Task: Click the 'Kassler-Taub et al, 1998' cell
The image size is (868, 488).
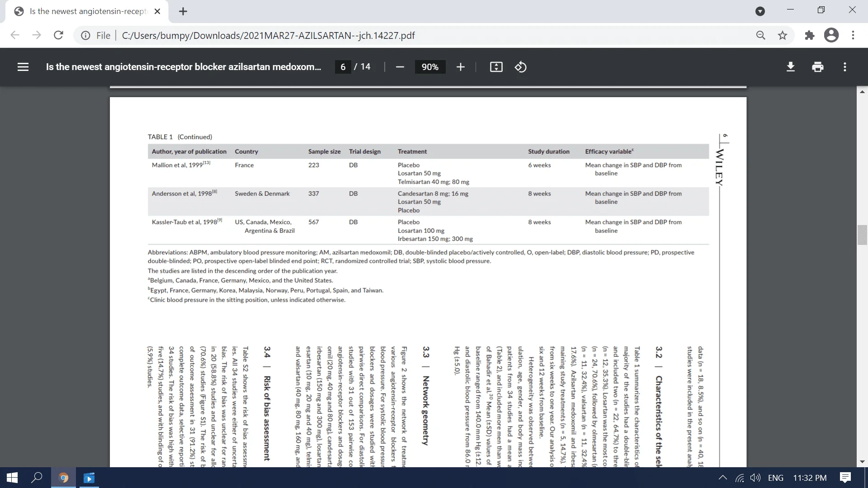Action: [187, 222]
